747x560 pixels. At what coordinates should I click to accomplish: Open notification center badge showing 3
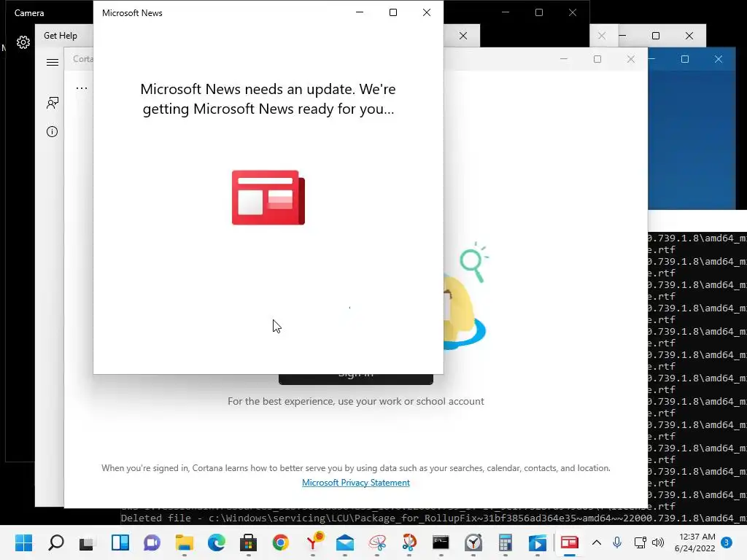727,542
